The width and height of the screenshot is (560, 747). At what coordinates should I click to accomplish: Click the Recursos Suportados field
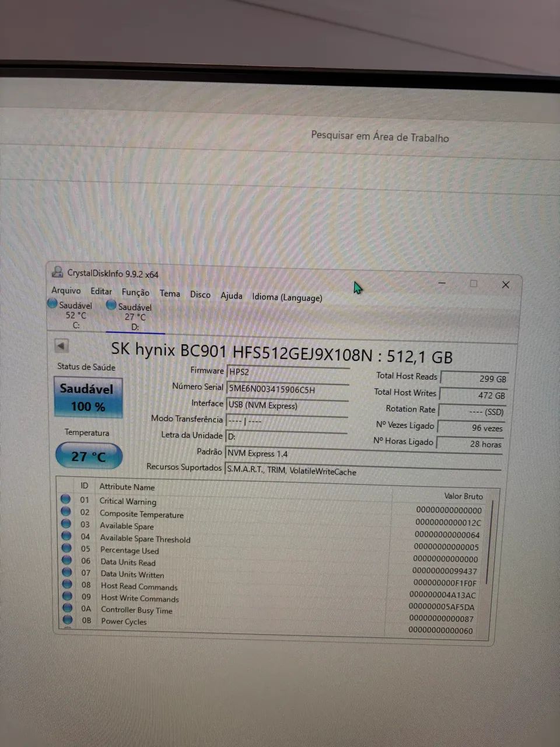coord(363,470)
